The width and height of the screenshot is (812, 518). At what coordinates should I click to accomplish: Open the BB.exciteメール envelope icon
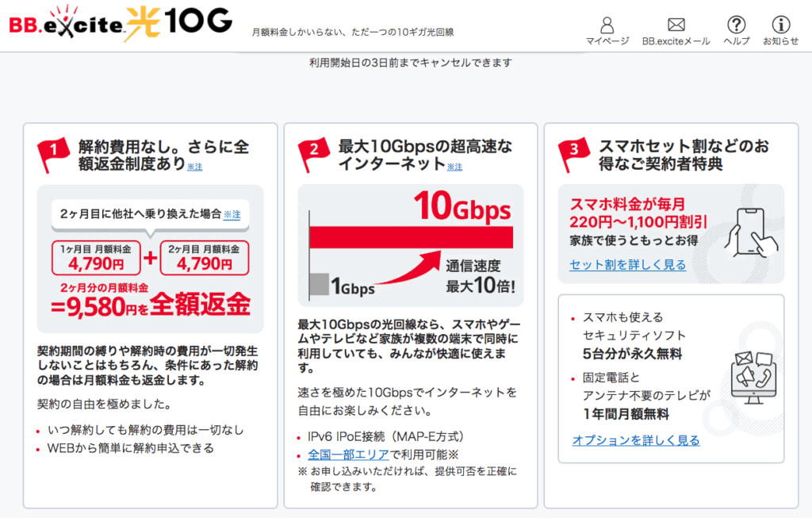pos(676,25)
